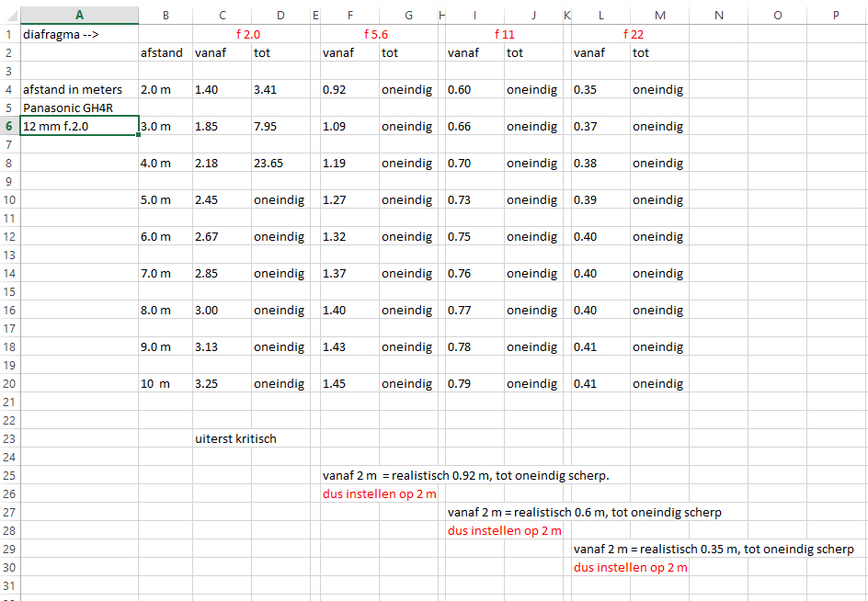Click distance cell '2.0 m'

(166, 89)
